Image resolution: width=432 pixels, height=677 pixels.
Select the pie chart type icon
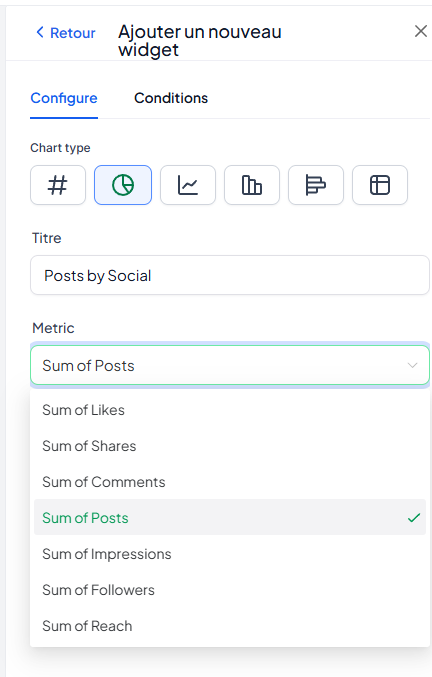coord(123,185)
